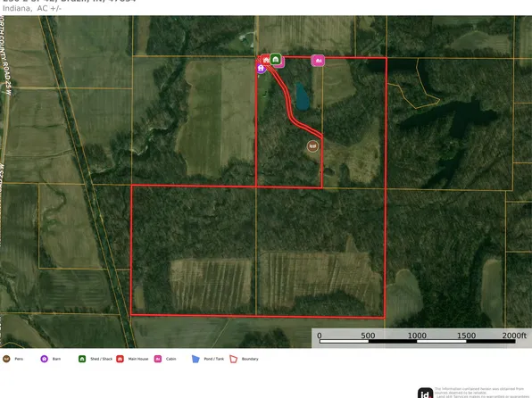Click the "Cabin" legend label
This screenshot has height=398, width=532.
[171, 359]
